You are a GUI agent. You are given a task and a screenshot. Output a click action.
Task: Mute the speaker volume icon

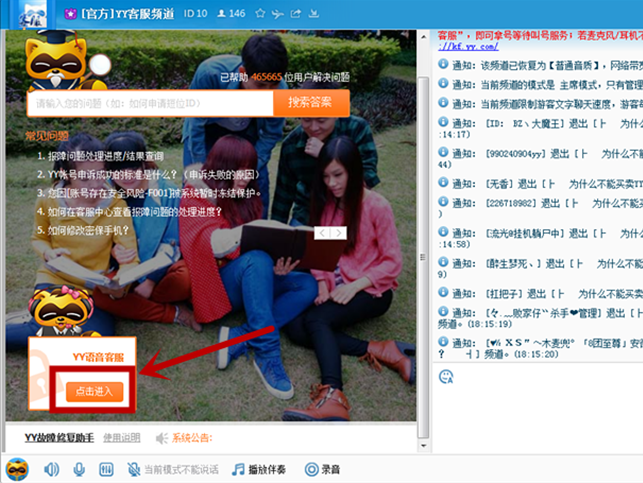point(51,469)
